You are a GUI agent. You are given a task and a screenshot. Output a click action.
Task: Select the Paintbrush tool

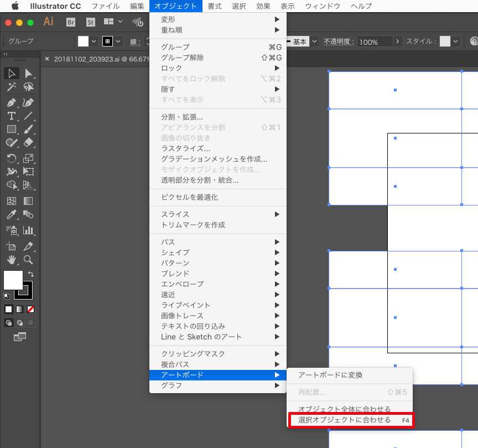pyautogui.click(x=28, y=130)
